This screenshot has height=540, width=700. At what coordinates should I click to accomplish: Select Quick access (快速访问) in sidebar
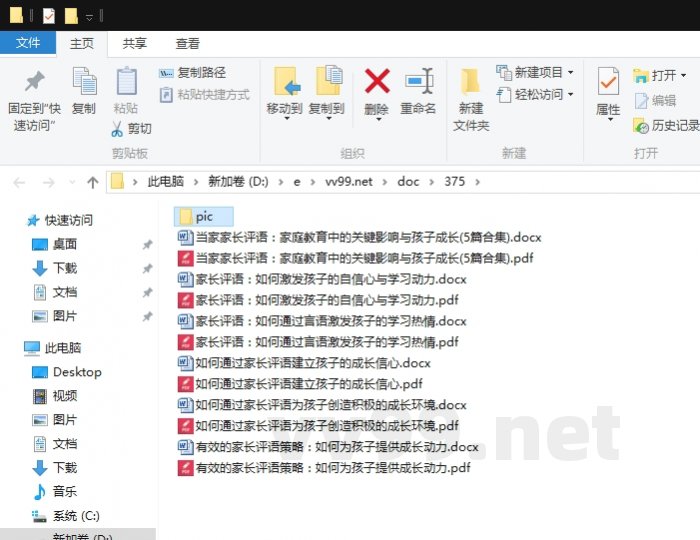pos(59,220)
